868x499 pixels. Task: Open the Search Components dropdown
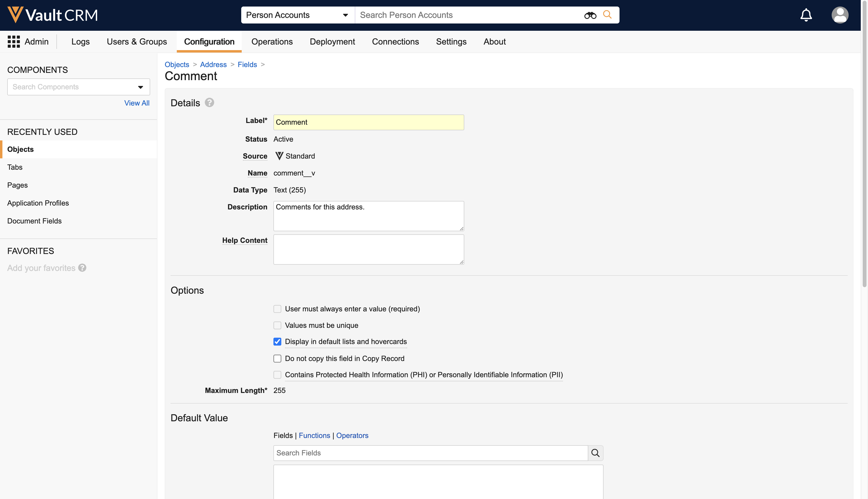(140, 87)
